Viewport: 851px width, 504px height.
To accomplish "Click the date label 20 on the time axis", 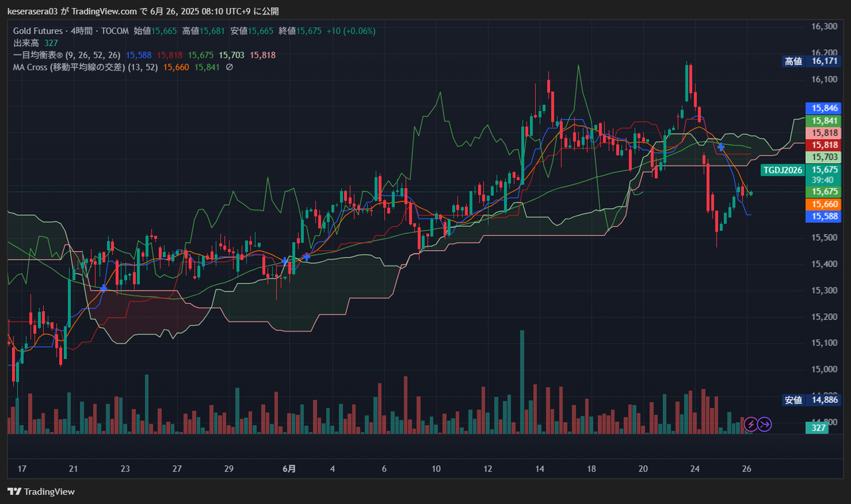I will pyautogui.click(x=644, y=469).
